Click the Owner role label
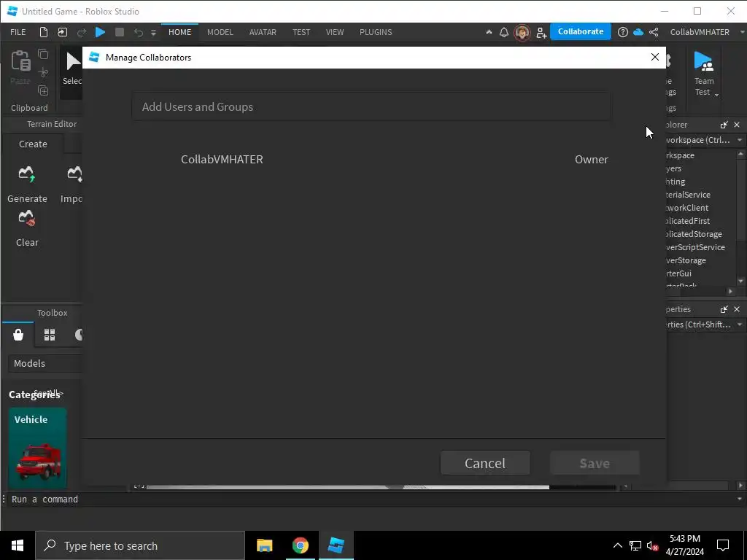This screenshot has height=560, width=747. pos(591,160)
